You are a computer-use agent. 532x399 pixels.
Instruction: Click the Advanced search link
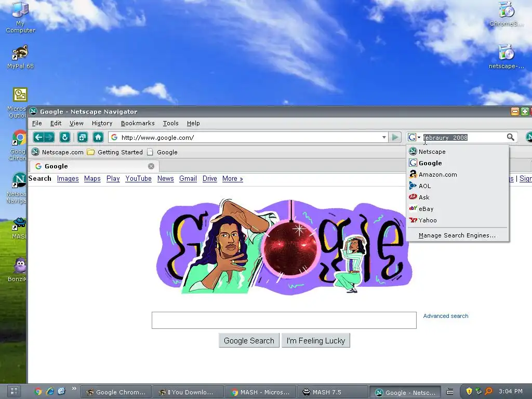coord(445,316)
